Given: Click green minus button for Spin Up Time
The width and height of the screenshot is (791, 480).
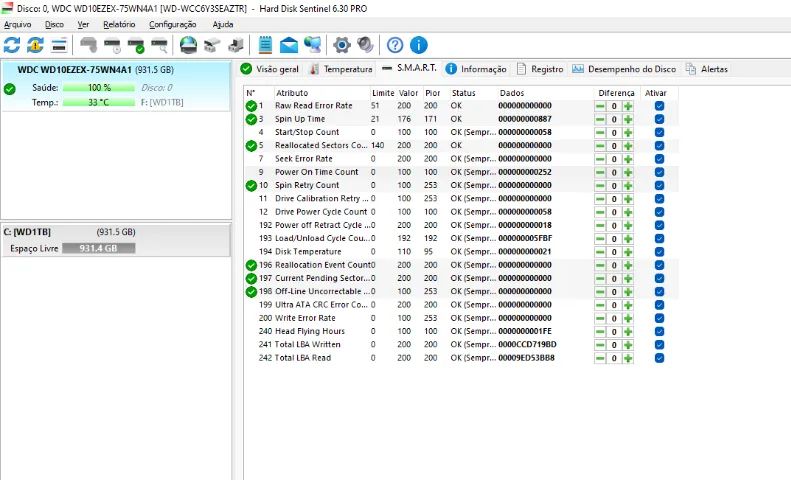Looking at the screenshot, I should click(600, 119).
